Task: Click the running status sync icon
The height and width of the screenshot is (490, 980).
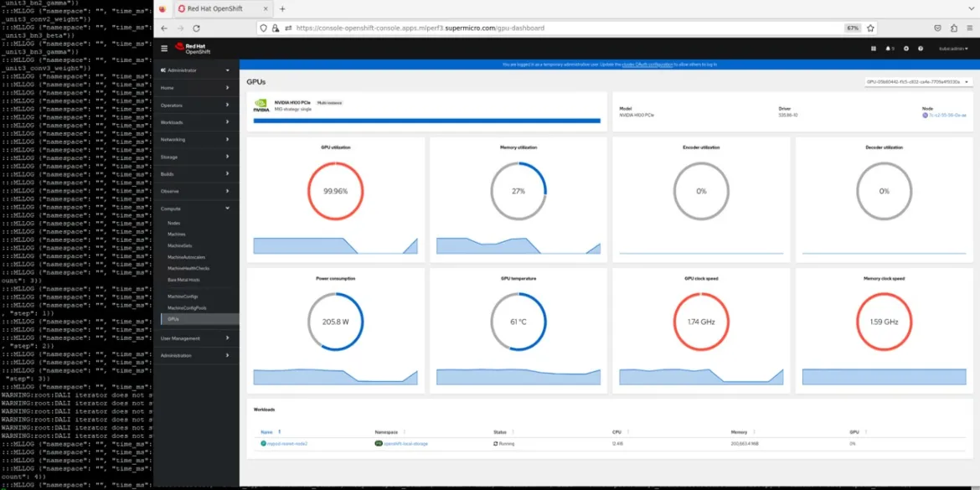Action: (496, 444)
